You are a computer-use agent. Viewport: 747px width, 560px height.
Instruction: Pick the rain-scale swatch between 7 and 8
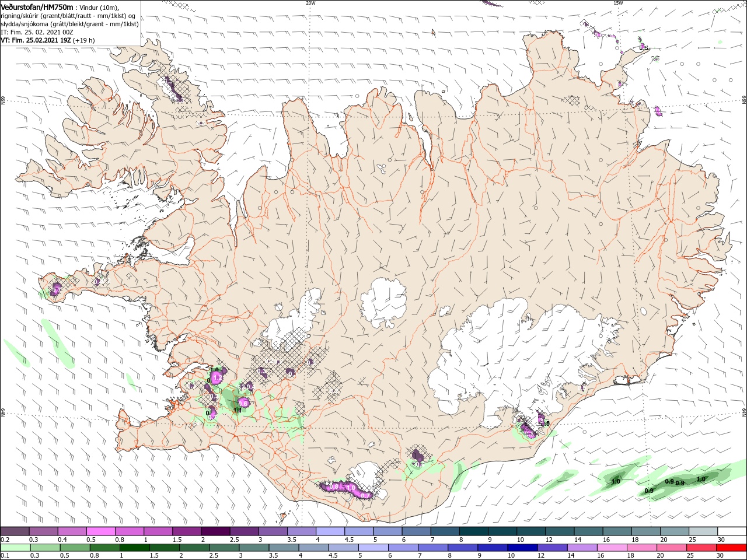click(433, 548)
